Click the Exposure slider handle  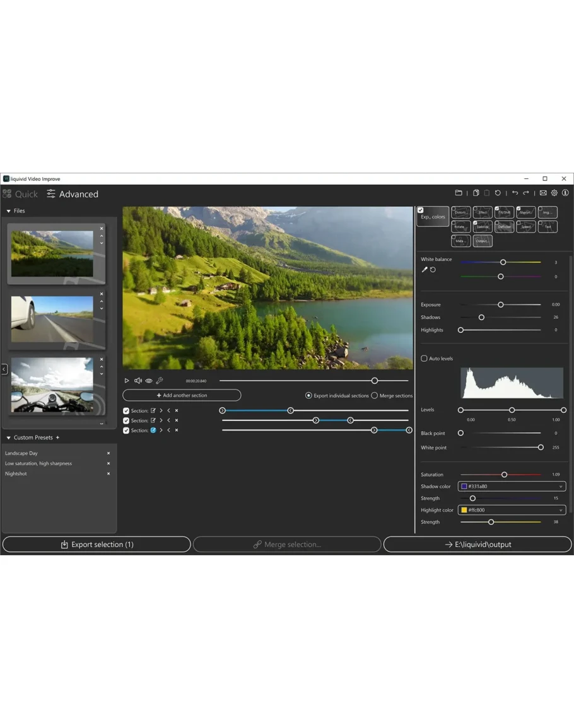pyautogui.click(x=501, y=304)
